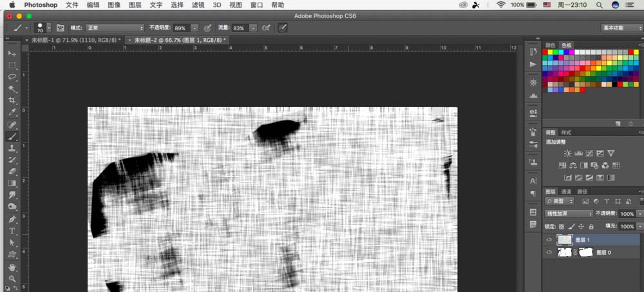Open the 模式 blend mode dropdown
This screenshot has width=644, height=292.
tap(115, 28)
